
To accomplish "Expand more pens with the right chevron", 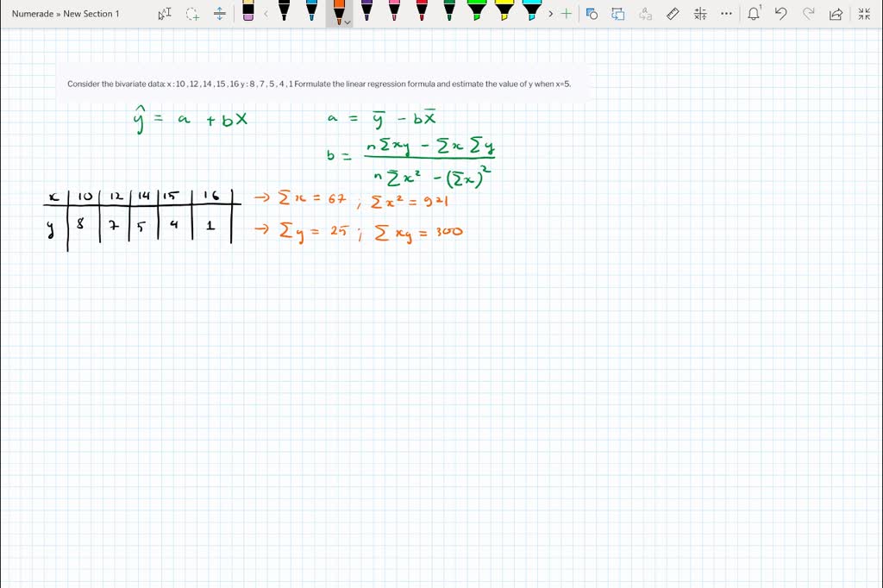I will 550,14.
